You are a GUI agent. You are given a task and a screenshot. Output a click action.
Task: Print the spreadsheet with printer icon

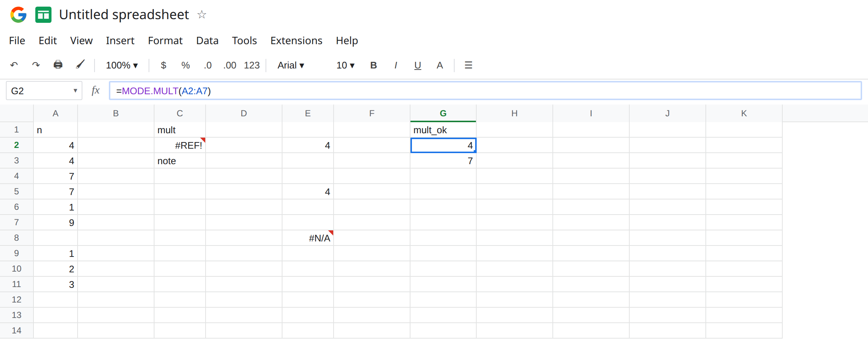click(x=58, y=65)
